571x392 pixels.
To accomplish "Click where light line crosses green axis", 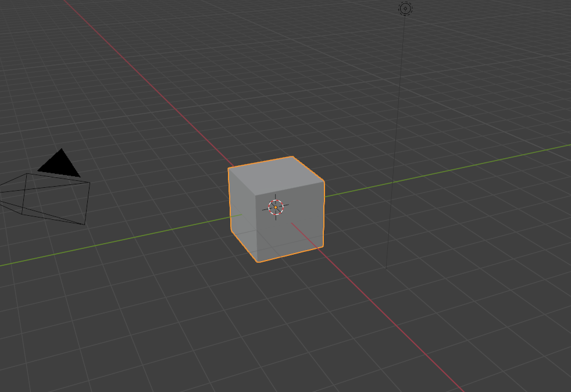I will coord(393,182).
